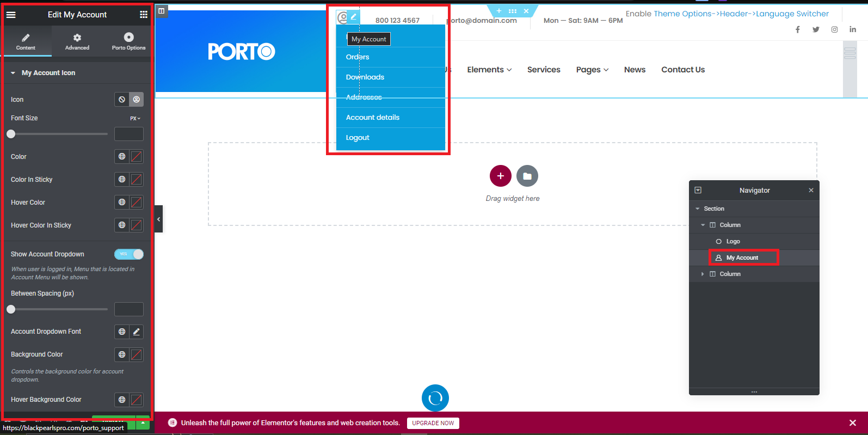The image size is (868, 435).
Task: Click the Between Spacing slider handle
Action: click(11, 309)
